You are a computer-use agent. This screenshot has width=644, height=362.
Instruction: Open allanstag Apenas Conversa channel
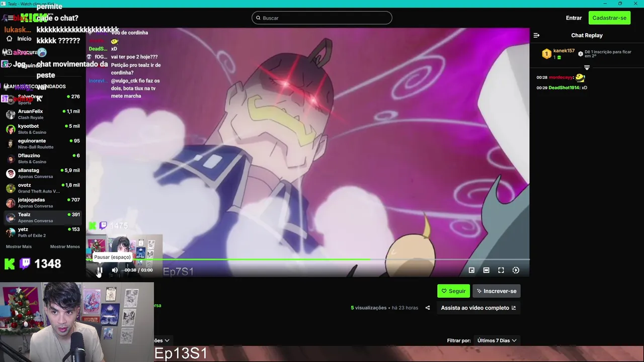pos(43,173)
